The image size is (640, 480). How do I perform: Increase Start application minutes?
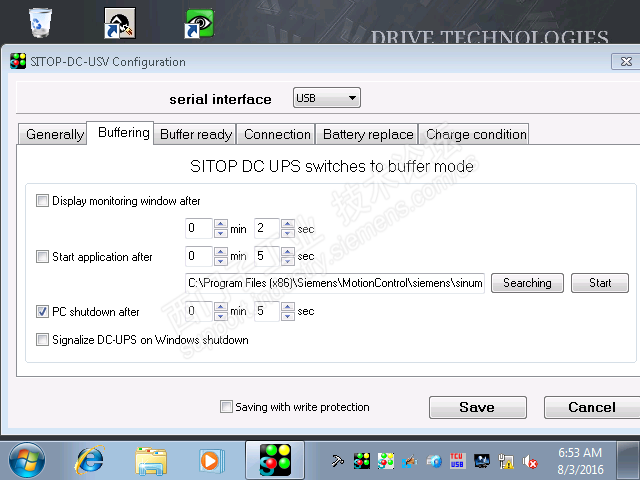220,251
